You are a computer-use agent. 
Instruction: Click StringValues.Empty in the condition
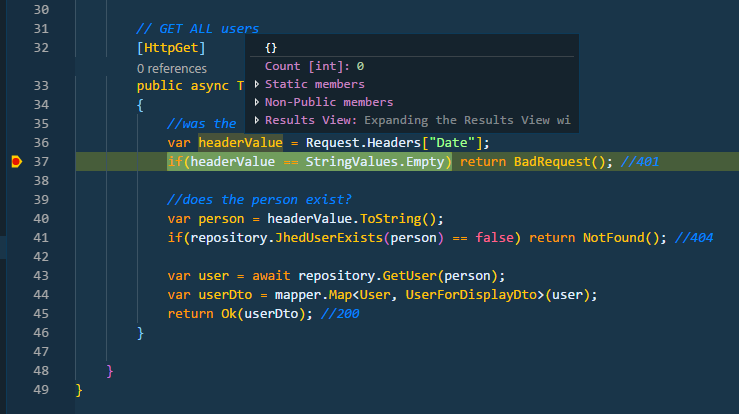[375, 162]
